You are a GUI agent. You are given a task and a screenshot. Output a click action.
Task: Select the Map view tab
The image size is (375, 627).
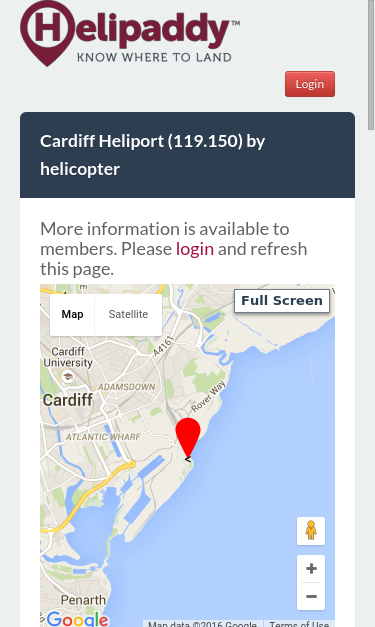[x=72, y=314]
